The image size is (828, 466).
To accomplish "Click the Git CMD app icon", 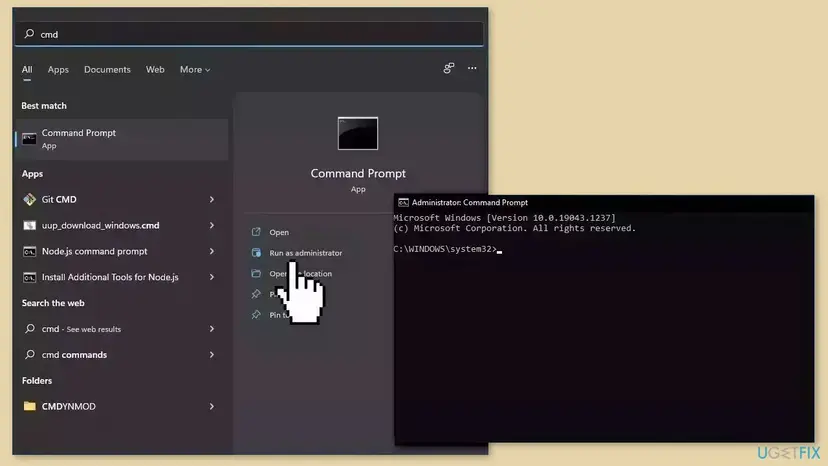I will coord(29,199).
